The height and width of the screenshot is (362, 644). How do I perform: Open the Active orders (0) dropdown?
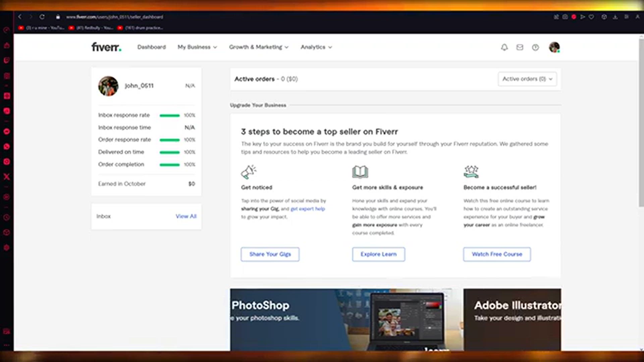[x=527, y=79]
